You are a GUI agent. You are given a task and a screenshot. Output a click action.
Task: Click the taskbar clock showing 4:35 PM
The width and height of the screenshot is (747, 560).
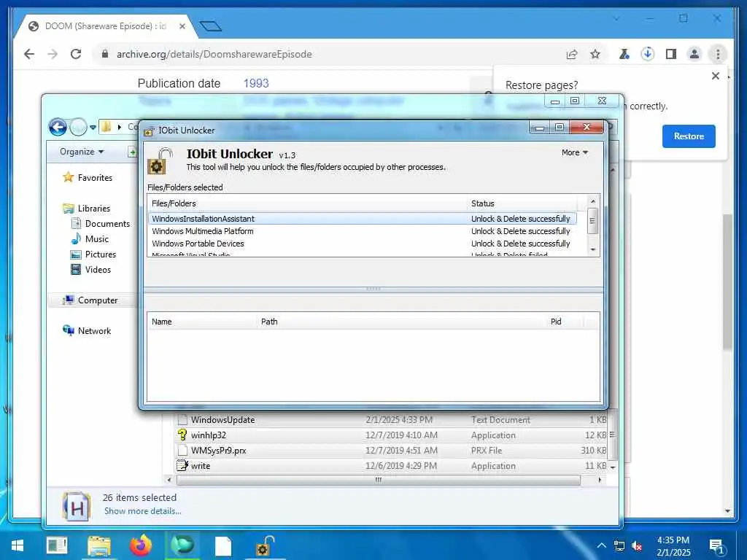coord(673,546)
